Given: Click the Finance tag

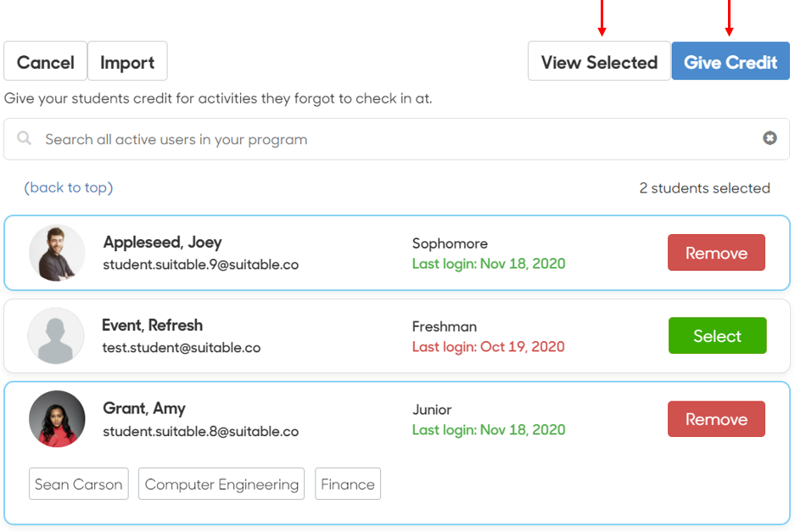Looking at the screenshot, I should (x=348, y=484).
